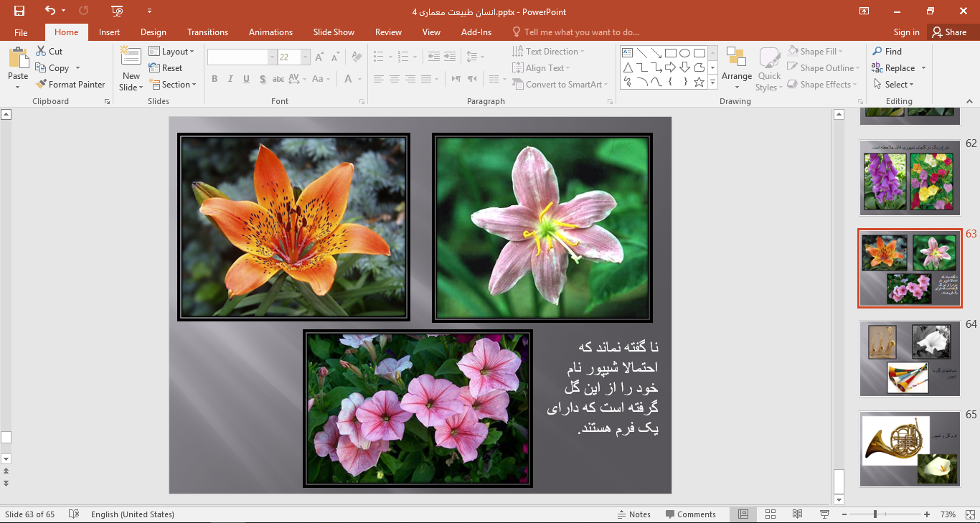Image resolution: width=980 pixels, height=523 pixels.
Task: Toggle Text Shadow
Action: coord(263,79)
